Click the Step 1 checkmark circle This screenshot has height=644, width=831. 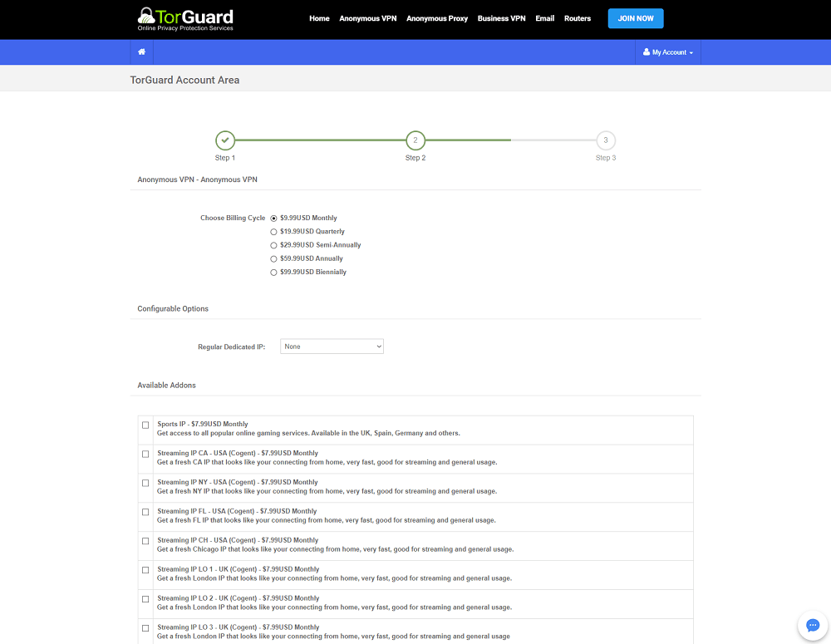[225, 140]
